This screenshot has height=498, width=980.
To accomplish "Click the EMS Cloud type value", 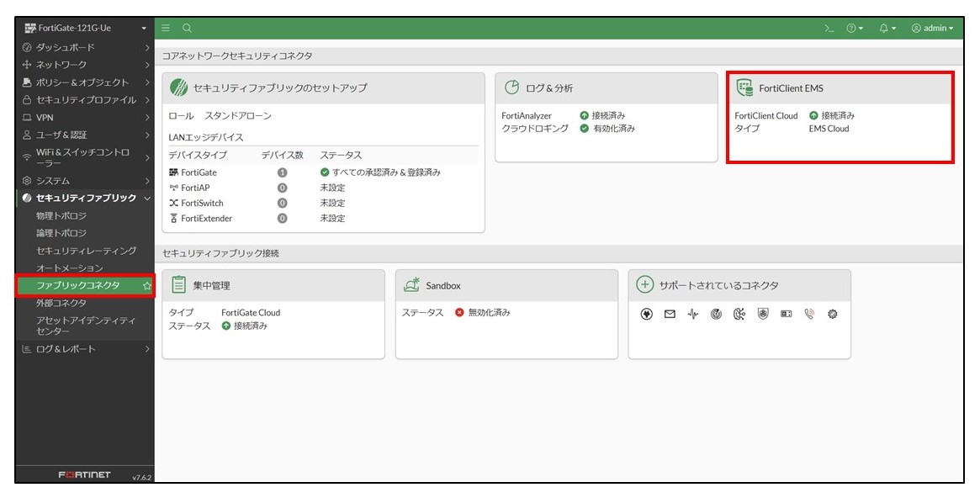I will coord(829,129).
